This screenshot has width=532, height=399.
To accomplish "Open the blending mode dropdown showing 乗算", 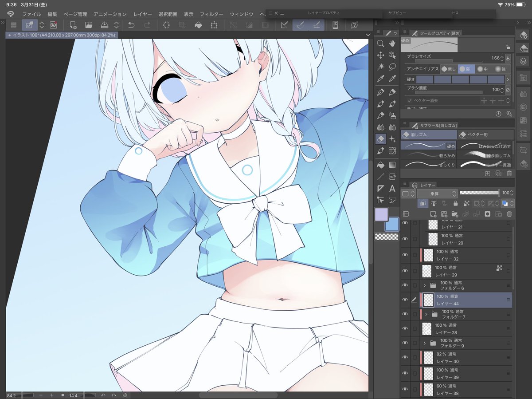I will point(437,194).
